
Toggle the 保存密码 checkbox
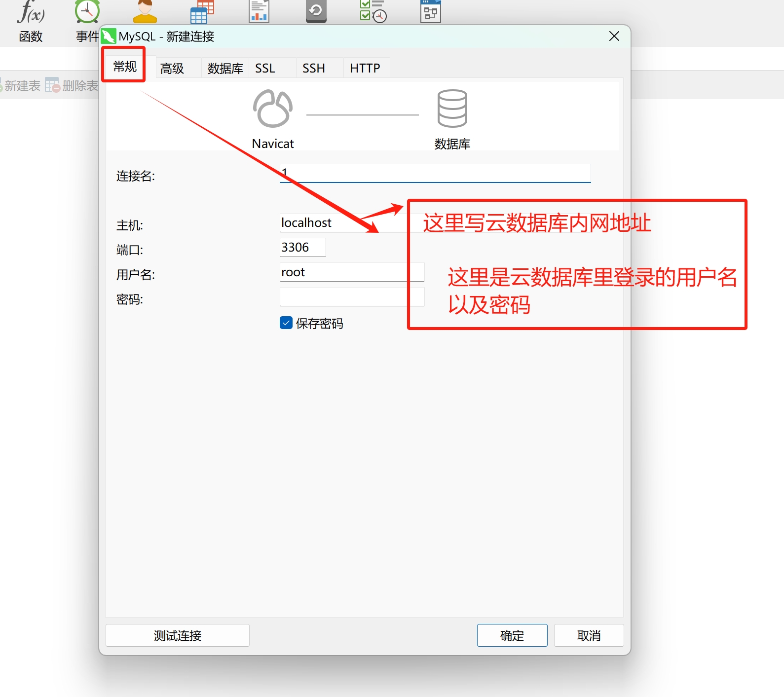coord(286,323)
